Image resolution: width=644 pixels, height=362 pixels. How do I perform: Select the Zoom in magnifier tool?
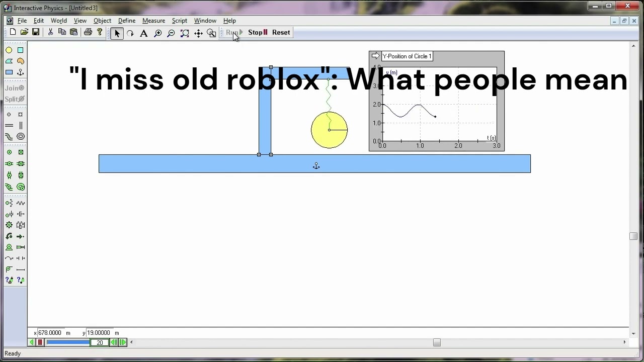[157, 33]
